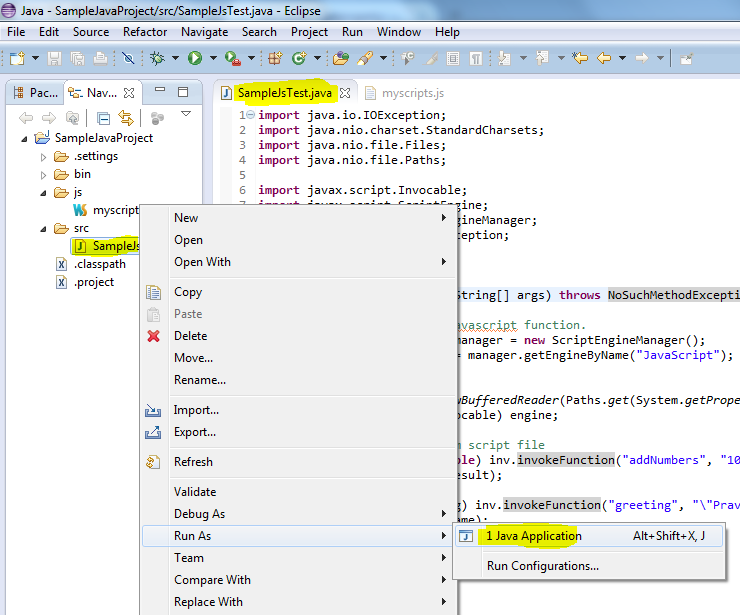This screenshot has width=740, height=615.
Task: Click the Open Type toolbar icon
Action: 341,58
